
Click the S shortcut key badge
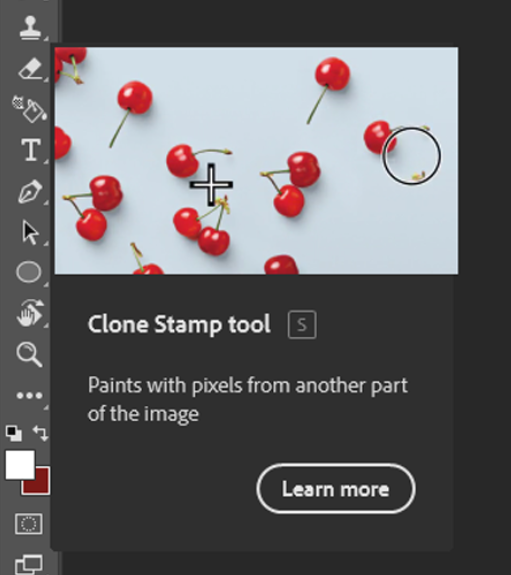[x=302, y=325]
